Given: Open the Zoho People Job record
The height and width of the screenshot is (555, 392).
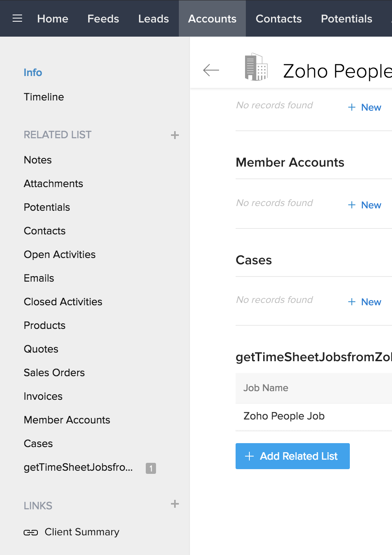Looking at the screenshot, I should click(284, 416).
